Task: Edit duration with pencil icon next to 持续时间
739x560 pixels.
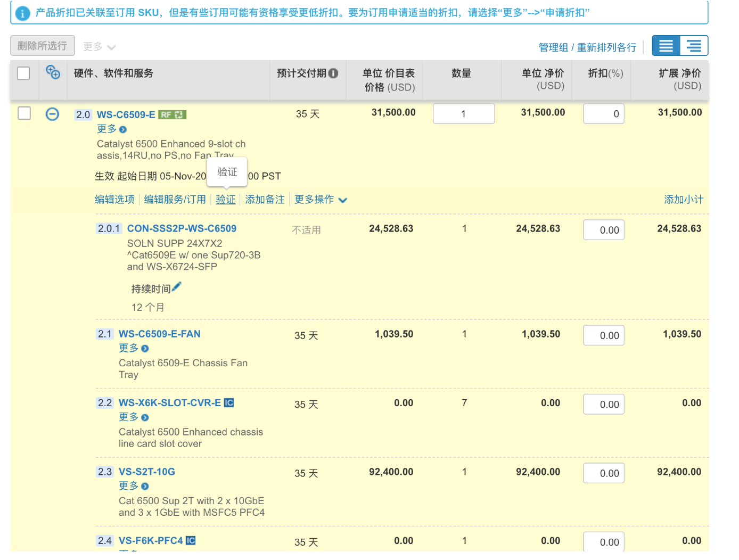Action: pyautogui.click(x=177, y=287)
